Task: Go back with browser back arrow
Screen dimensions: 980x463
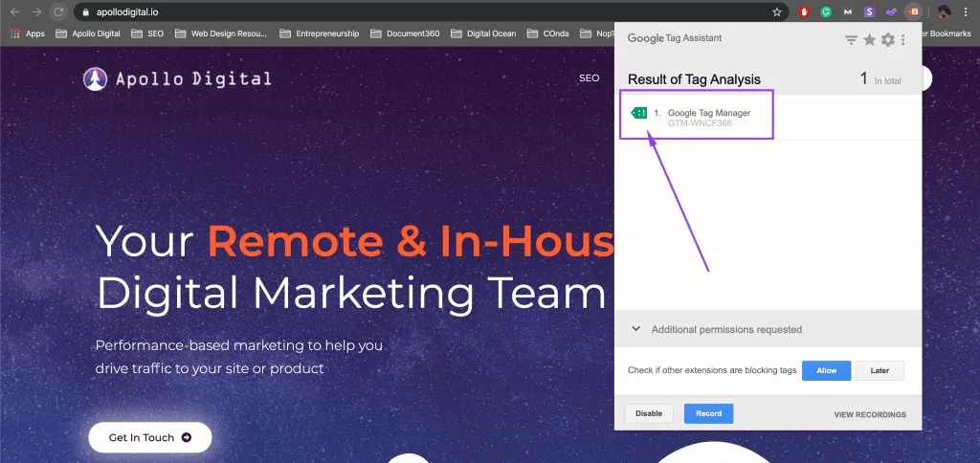Action: 15,11
